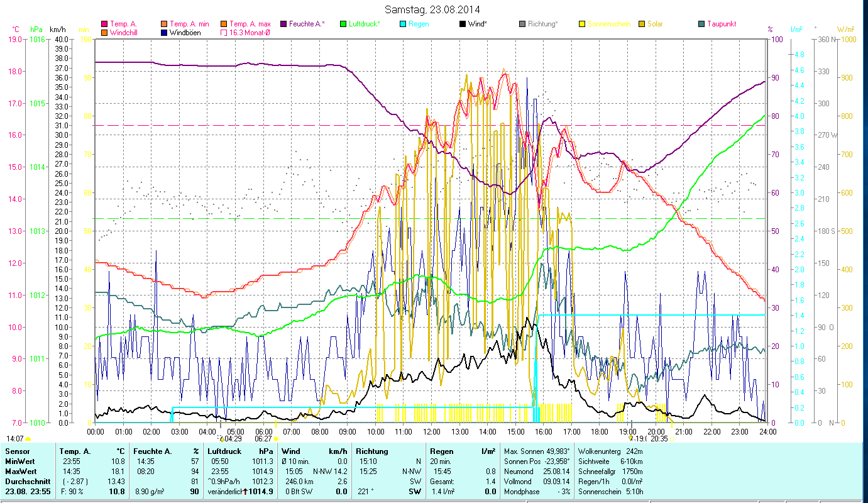The width and height of the screenshot is (868, 503).
Task: Click the MaxWert row label
Action: [21, 472]
